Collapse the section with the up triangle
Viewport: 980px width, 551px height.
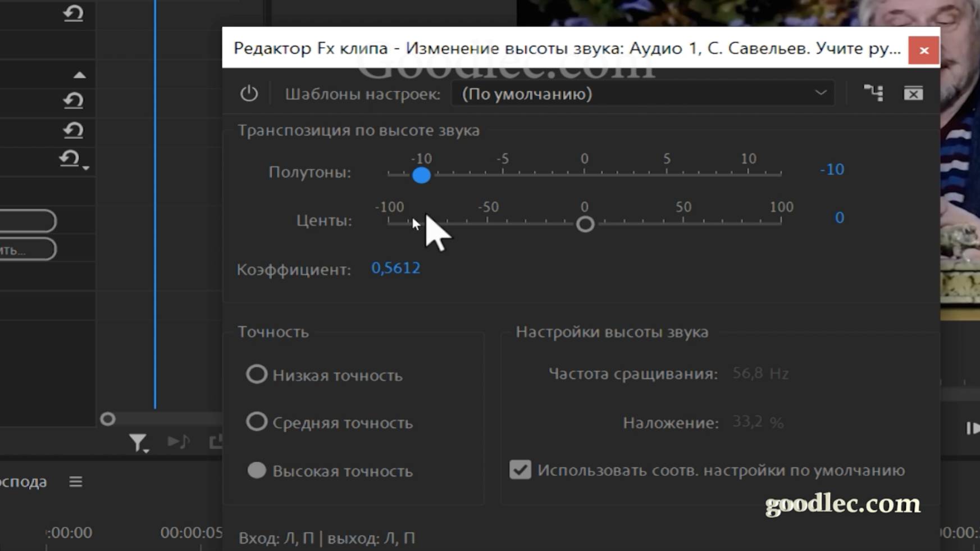pos(80,75)
